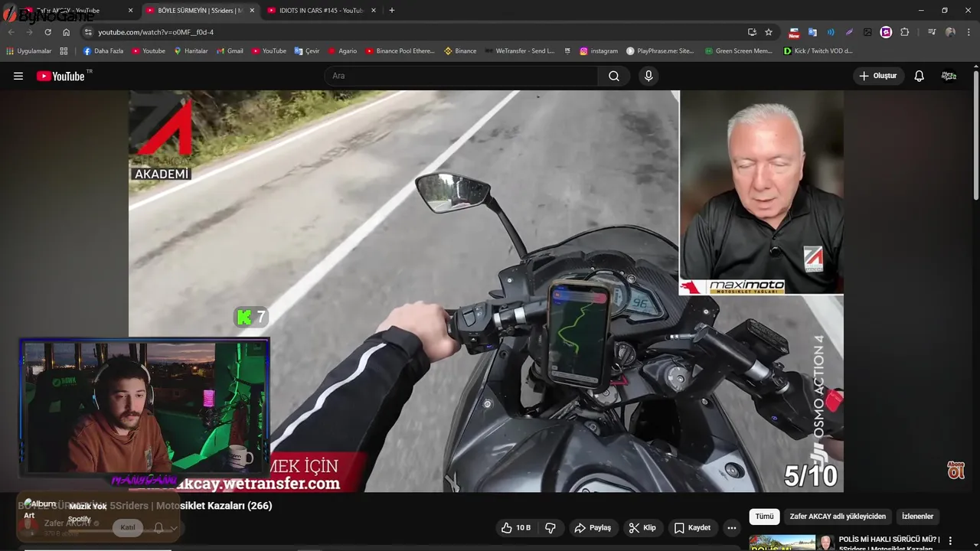Open a new browser tab
The height and width of the screenshot is (551, 980).
point(392,11)
